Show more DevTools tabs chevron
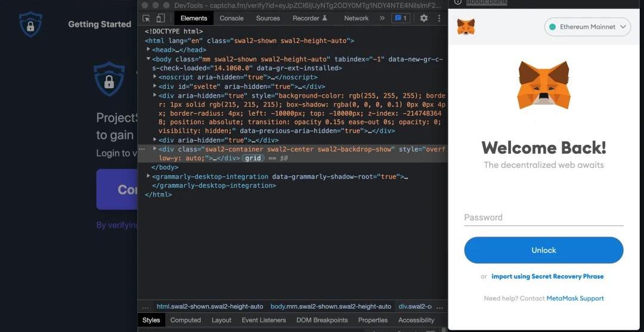This screenshot has width=644, height=332. click(x=382, y=18)
